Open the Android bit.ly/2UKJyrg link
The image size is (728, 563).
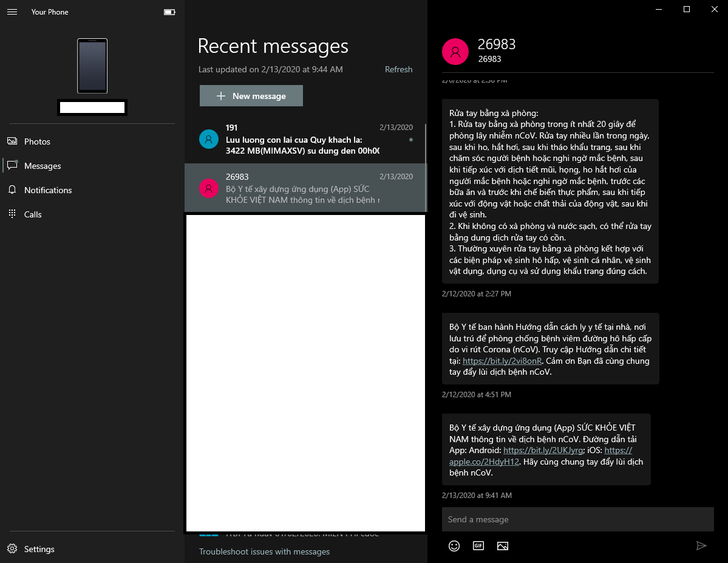coord(543,450)
